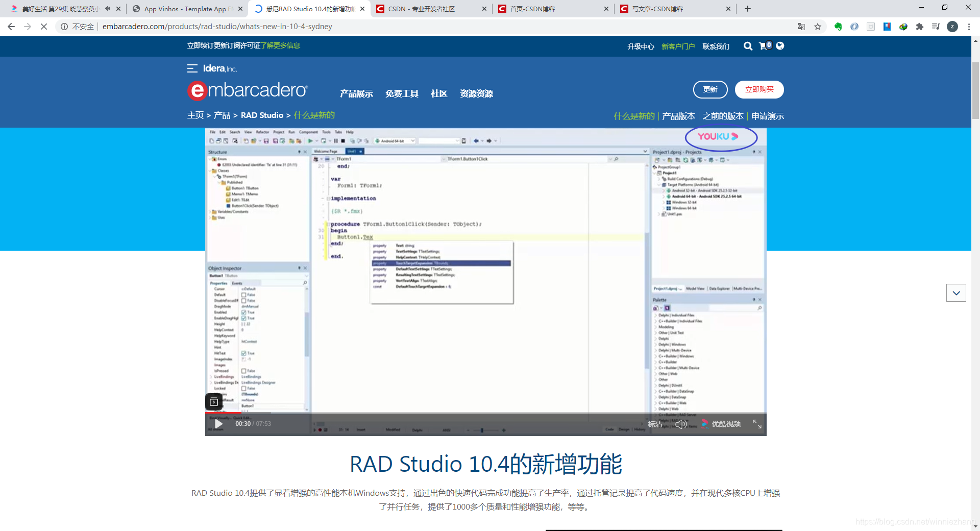Click the 更新 button
The width and height of the screenshot is (980, 531).
710,89
